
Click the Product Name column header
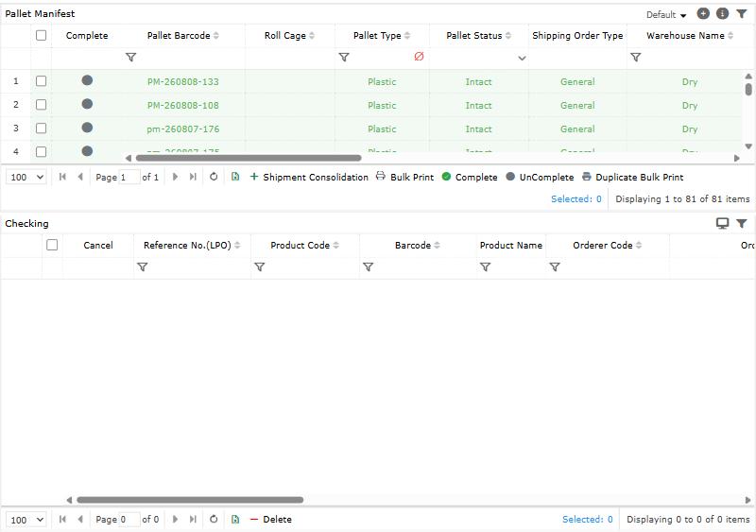(x=511, y=246)
